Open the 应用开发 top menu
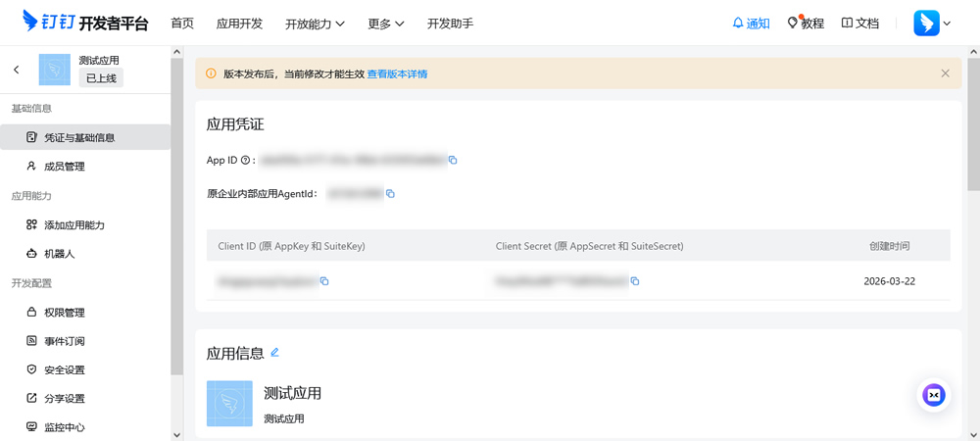Viewport: 980px width, 441px height. tap(239, 24)
